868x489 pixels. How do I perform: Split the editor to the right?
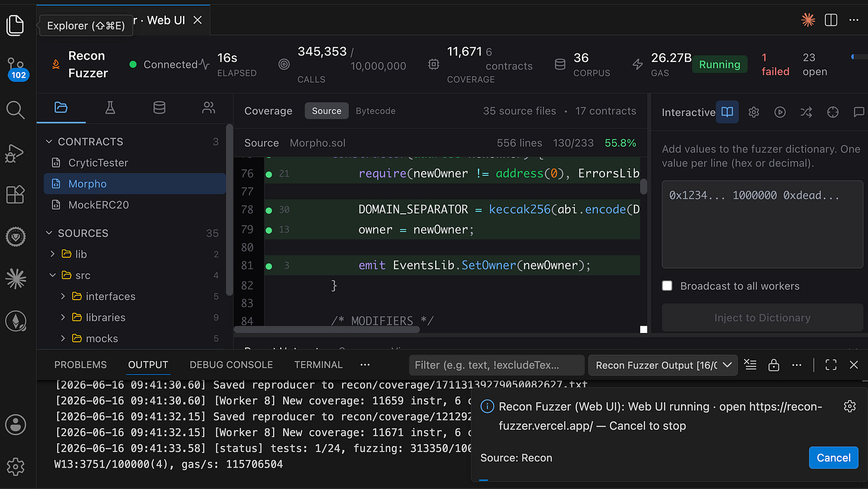[x=831, y=20]
